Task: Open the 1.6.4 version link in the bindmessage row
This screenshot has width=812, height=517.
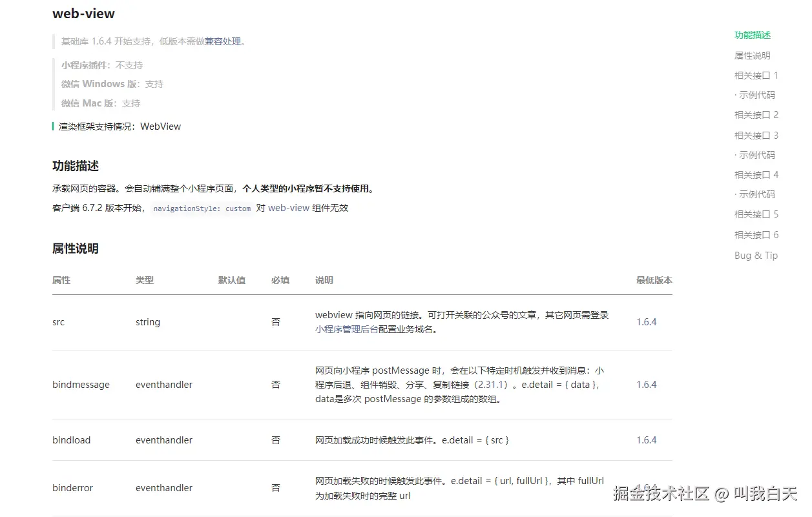Action: (x=647, y=385)
